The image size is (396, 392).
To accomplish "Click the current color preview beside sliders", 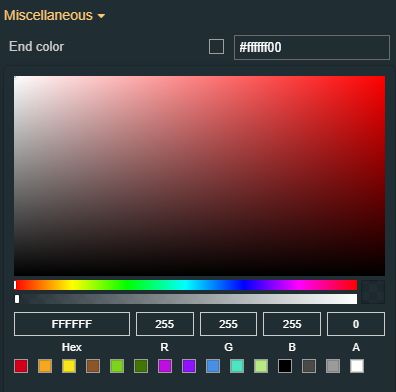I will point(373,292).
